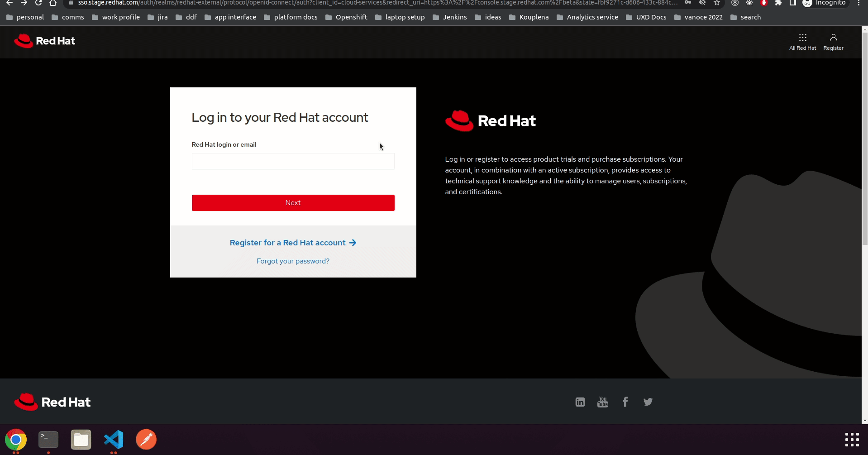Viewport: 868px width, 455px height.
Task: Open Red Hat's Twitter page
Action: (648, 402)
